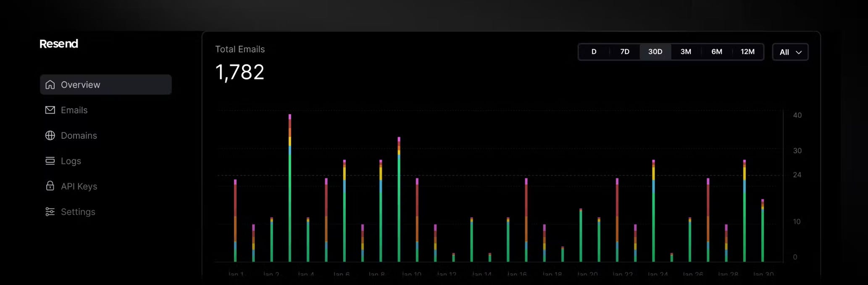Select the 6M time range
Viewport: 868px width, 285px height.
[717, 52]
